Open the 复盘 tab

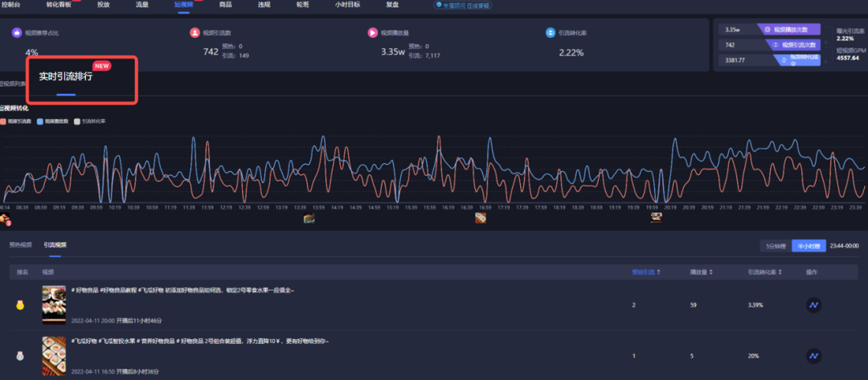pos(392,5)
